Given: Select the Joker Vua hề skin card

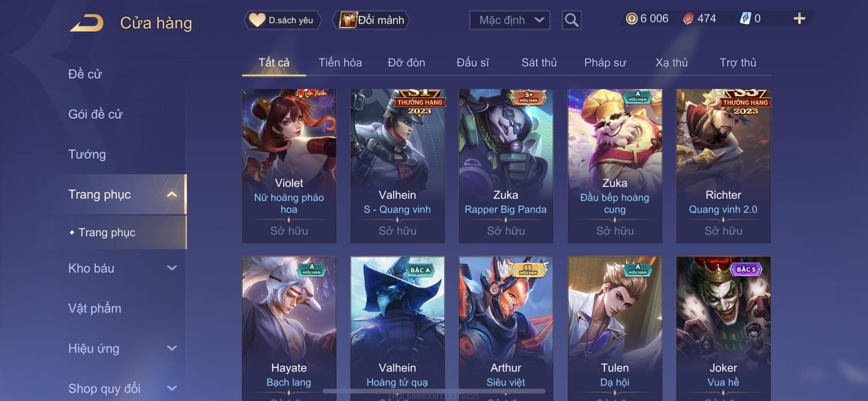Looking at the screenshot, I should coord(723,329).
